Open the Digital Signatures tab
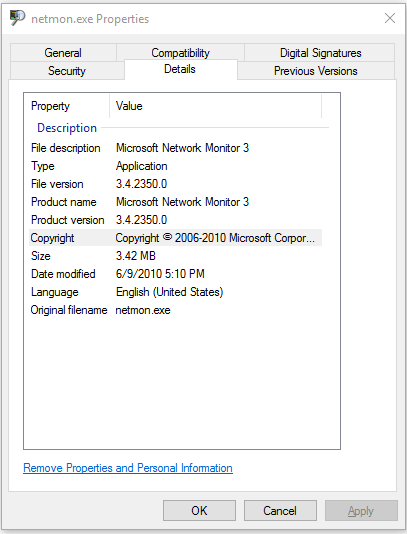This screenshot has width=407, height=534. 320,53
